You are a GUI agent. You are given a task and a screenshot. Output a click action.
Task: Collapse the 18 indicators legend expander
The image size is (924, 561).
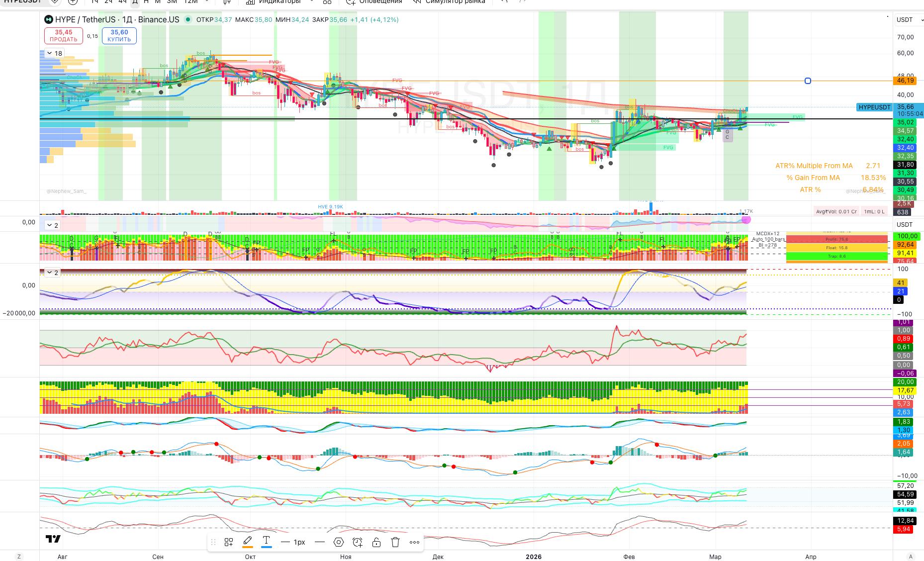pyautogui.click(x=54, y=53)
